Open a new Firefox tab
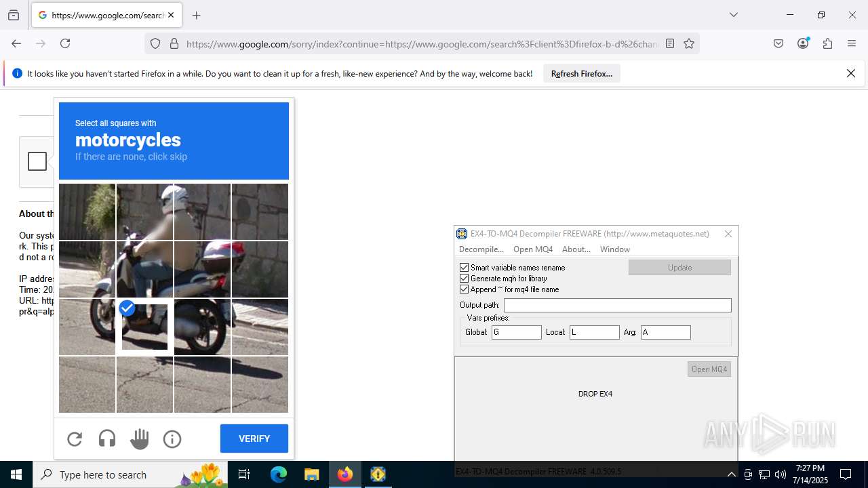The image size is (868, 488). pos(197,15)
